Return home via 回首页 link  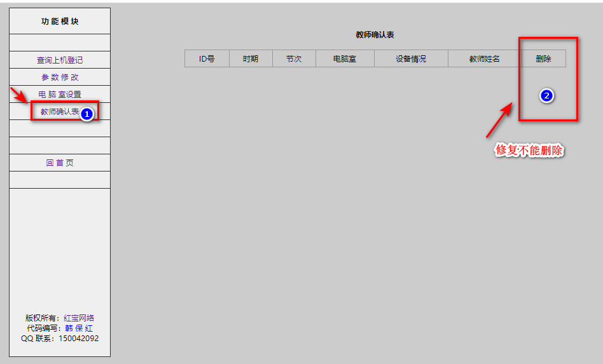(60, 163)
